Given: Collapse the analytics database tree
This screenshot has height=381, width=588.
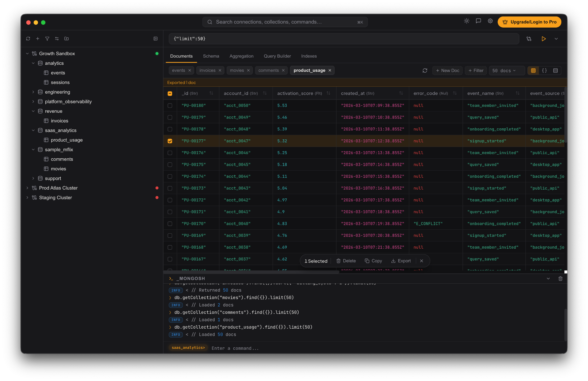Looking at the screenshot, I should (33, 63).
